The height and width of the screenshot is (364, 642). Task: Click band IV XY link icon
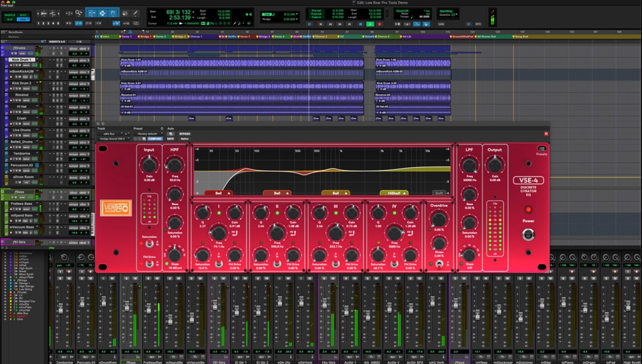tap(410, 233)
